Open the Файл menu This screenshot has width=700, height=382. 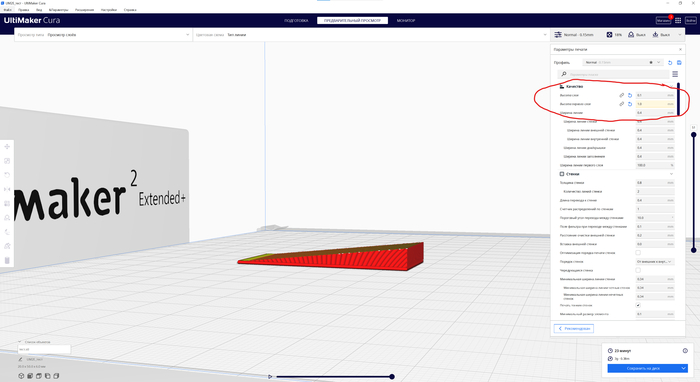point(8,9)
